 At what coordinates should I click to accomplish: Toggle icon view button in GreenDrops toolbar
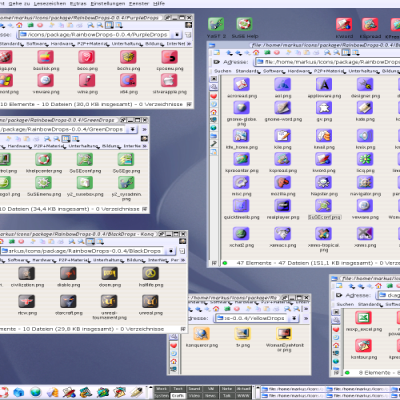[x=66, y=139]
